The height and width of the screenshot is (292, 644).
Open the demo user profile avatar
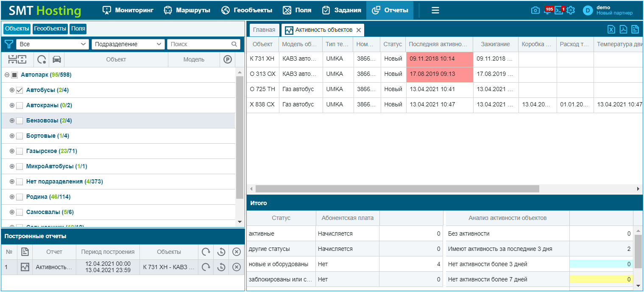[x=588, y=11]
